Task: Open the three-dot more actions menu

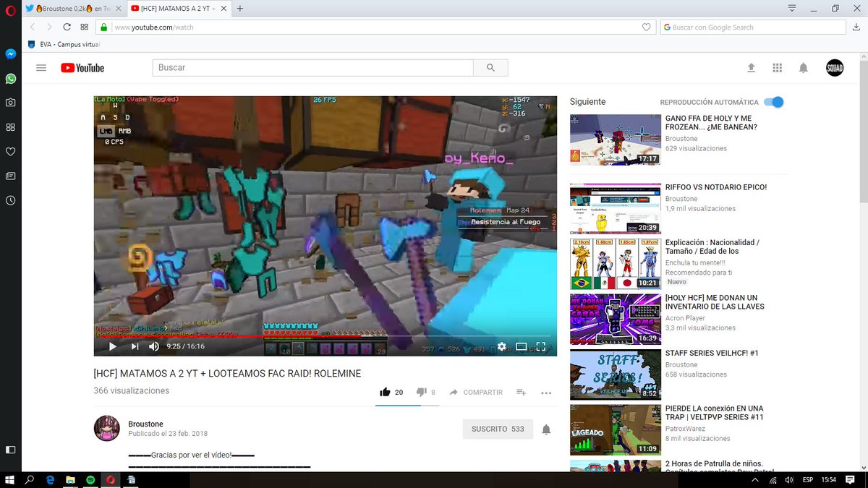Action: (x=546, y=393)
